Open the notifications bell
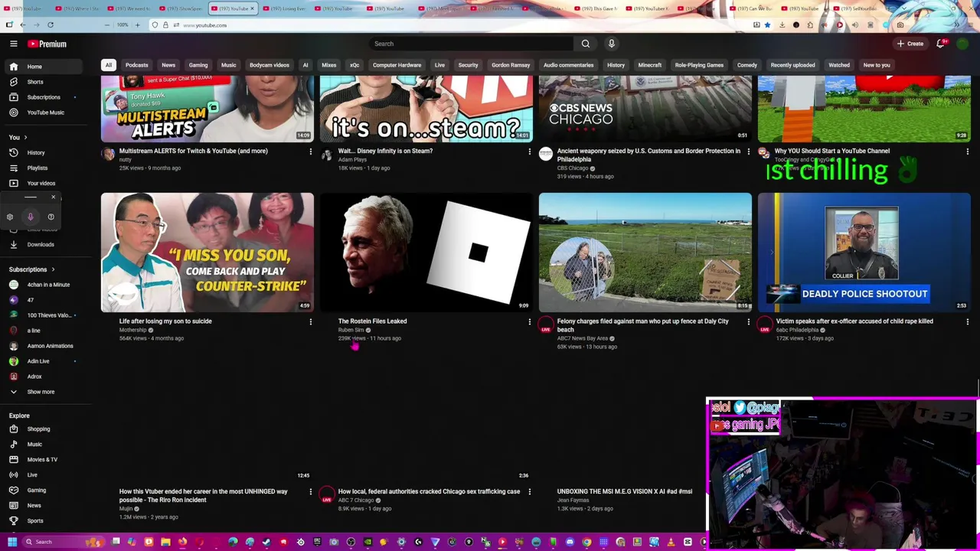 tap(941, 44)
